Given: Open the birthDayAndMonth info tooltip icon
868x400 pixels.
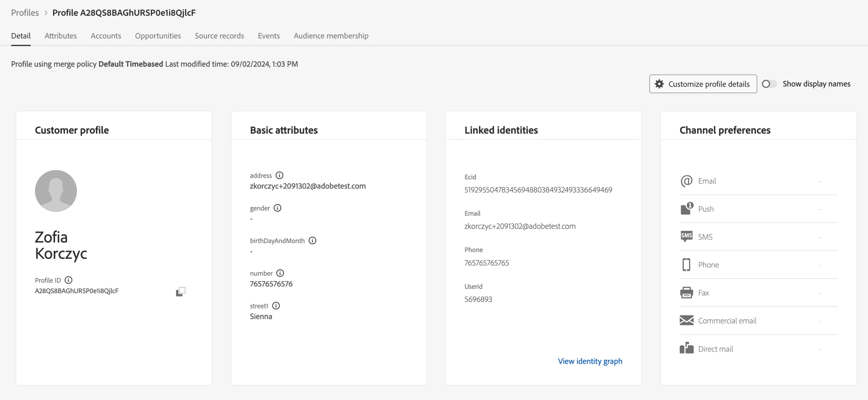Looking at the screenshot, I should tap(312, 241).
